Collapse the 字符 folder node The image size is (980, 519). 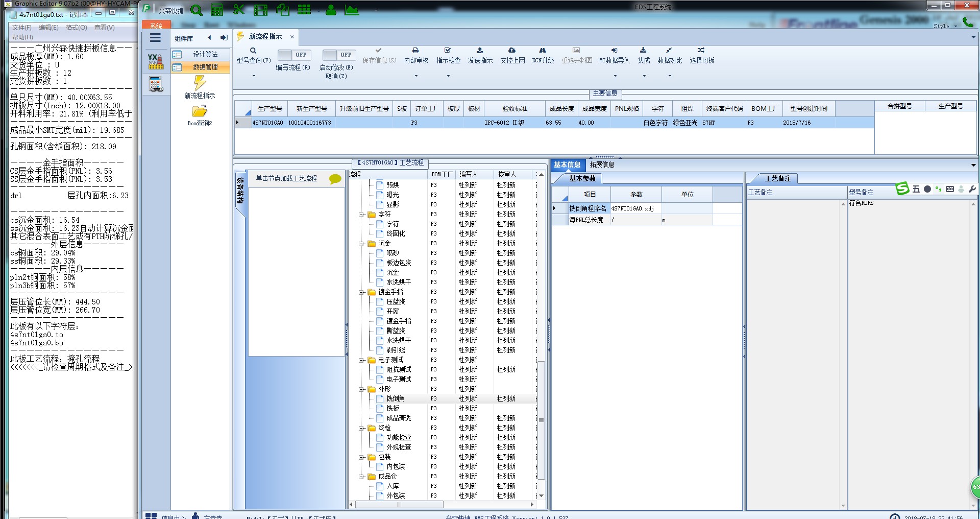[361, 215]
